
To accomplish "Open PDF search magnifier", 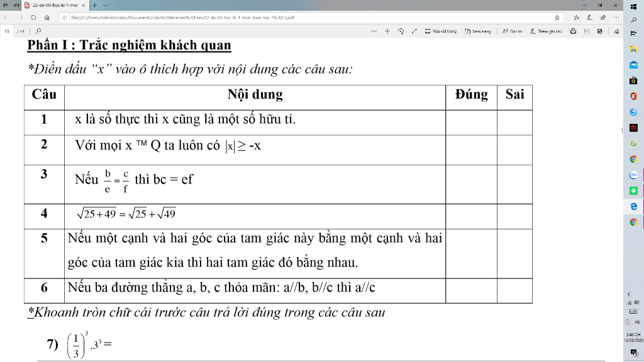I will 38,31.
